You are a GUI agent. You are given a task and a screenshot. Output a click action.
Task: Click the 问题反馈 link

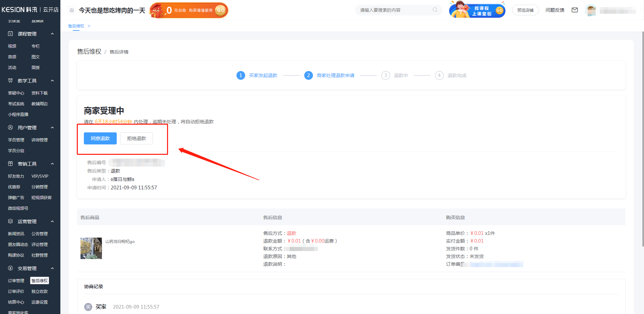tap(554, 10)
